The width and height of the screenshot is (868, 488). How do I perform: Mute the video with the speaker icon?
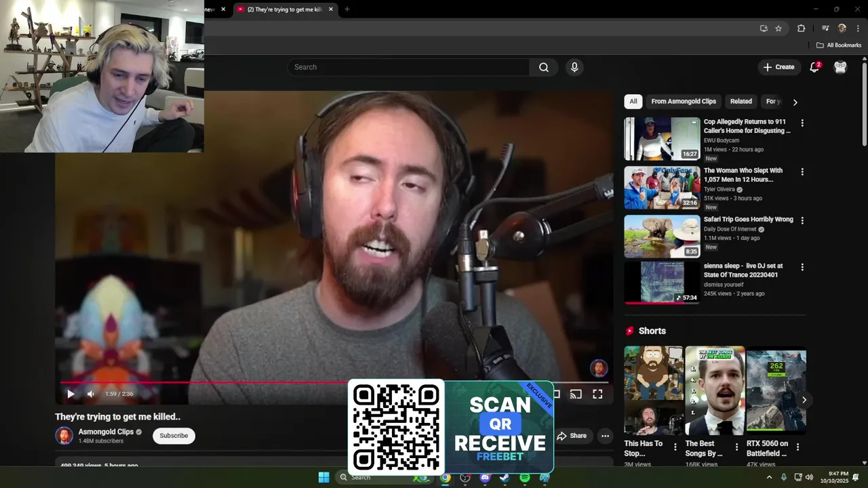click(91, 394)
